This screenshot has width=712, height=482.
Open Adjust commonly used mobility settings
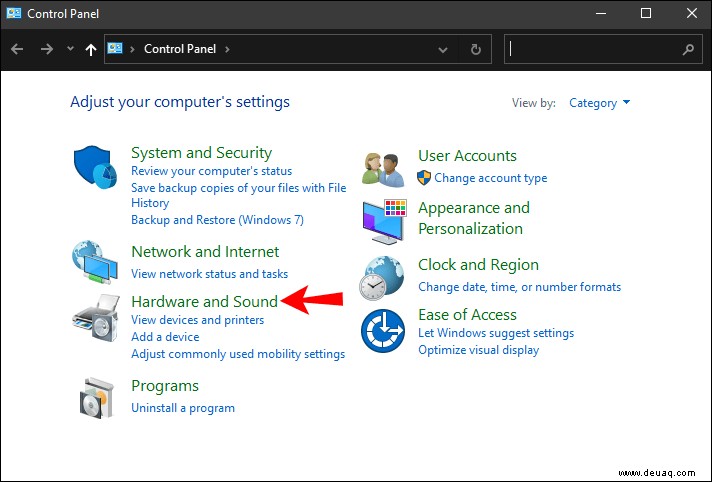238,354
